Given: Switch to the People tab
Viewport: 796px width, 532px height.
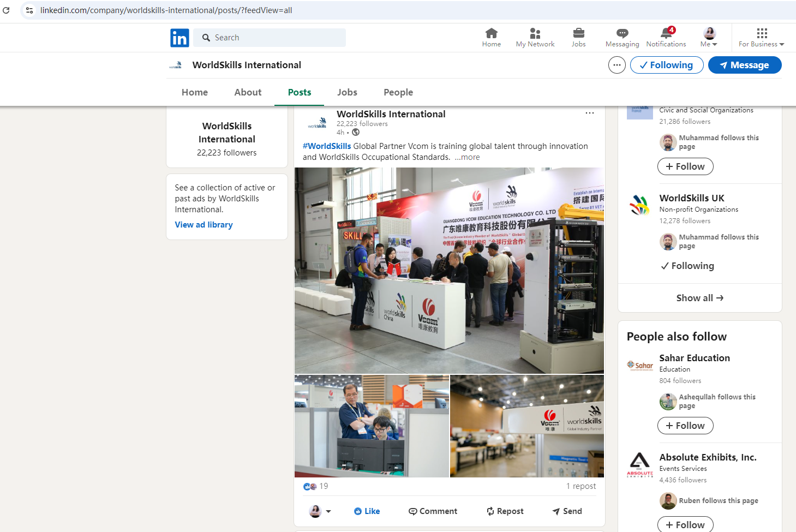Looking at the screenshot, I should [398, 92].
